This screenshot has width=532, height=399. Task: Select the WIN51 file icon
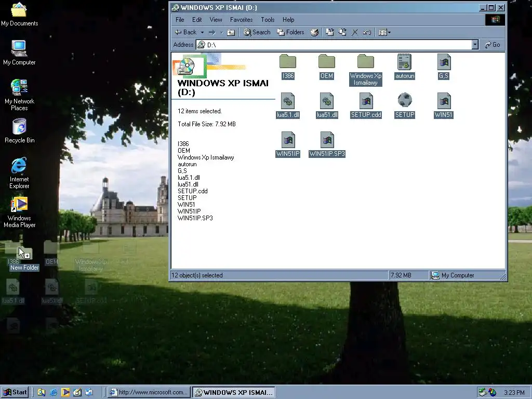tap(444, 105)
